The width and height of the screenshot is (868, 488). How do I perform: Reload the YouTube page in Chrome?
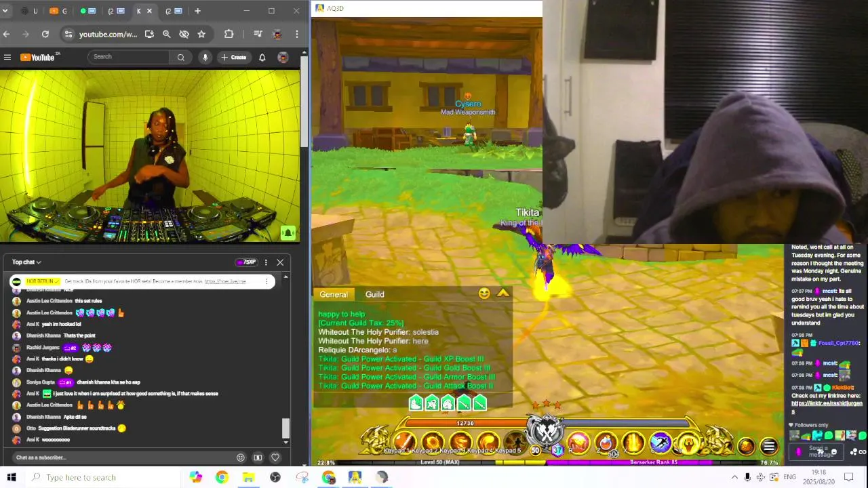[45, 34]
